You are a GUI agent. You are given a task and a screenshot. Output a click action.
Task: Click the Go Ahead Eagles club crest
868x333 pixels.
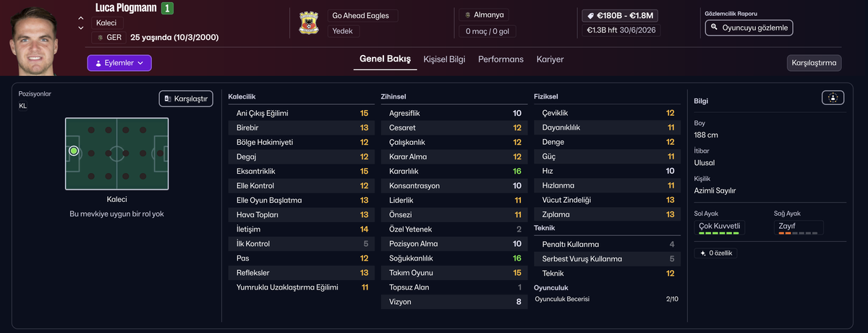point(310,24)
